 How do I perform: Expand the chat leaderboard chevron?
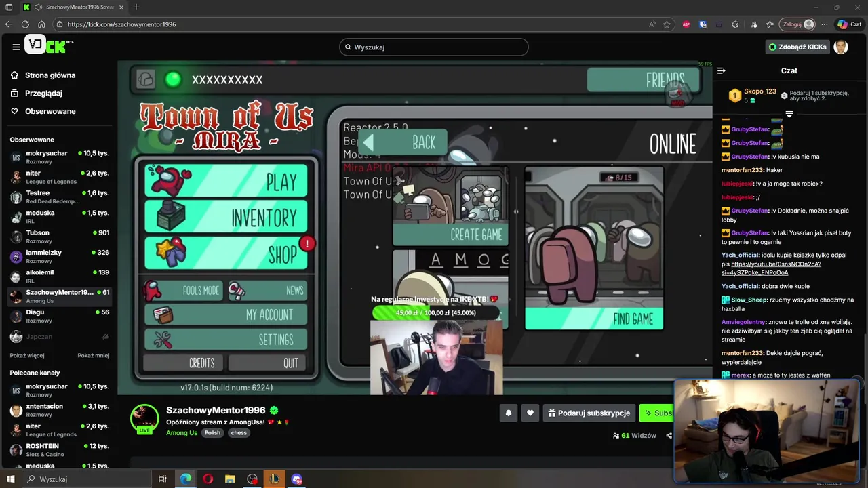789,115
